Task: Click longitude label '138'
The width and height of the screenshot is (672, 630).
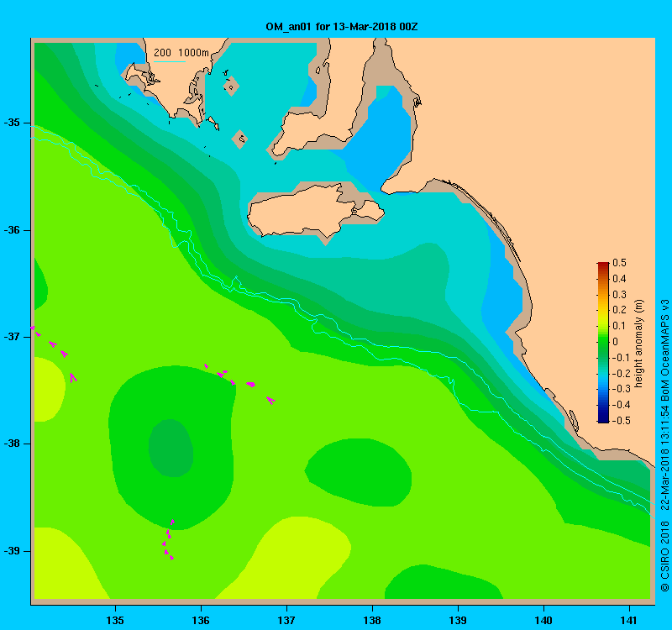Action: (372, 620)
